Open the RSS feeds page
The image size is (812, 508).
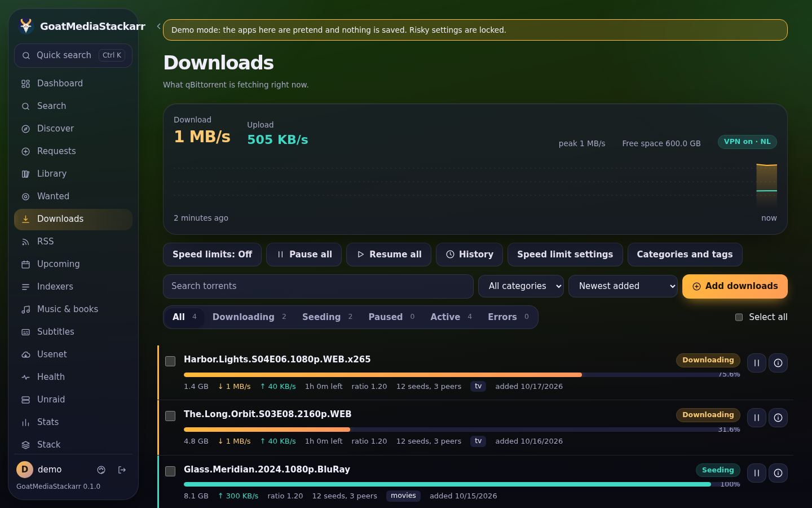tap(73, 242)
